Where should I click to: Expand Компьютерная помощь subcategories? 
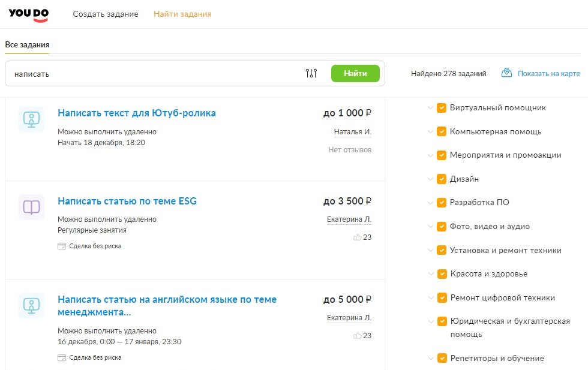coord(431,131)
